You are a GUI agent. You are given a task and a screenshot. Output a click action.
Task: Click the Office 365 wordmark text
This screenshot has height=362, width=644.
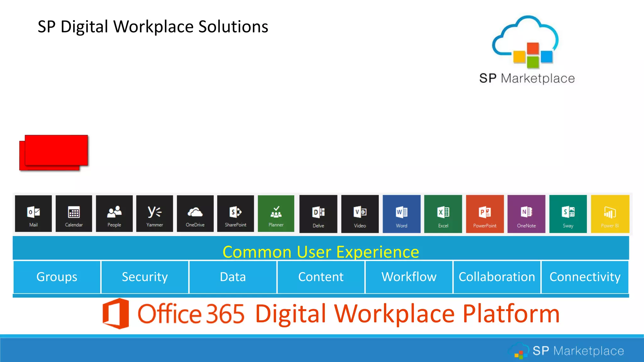[191, 314]
